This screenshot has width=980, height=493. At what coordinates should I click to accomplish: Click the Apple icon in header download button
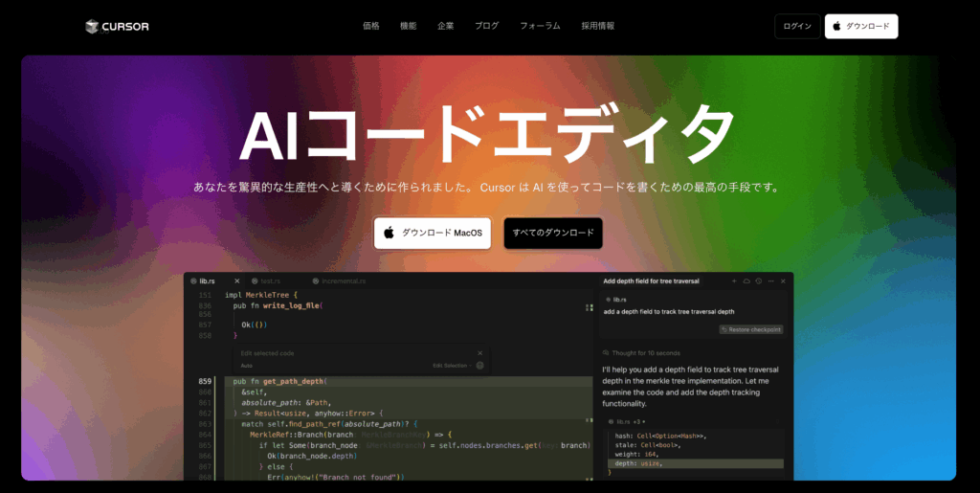(x=836, y=26)
